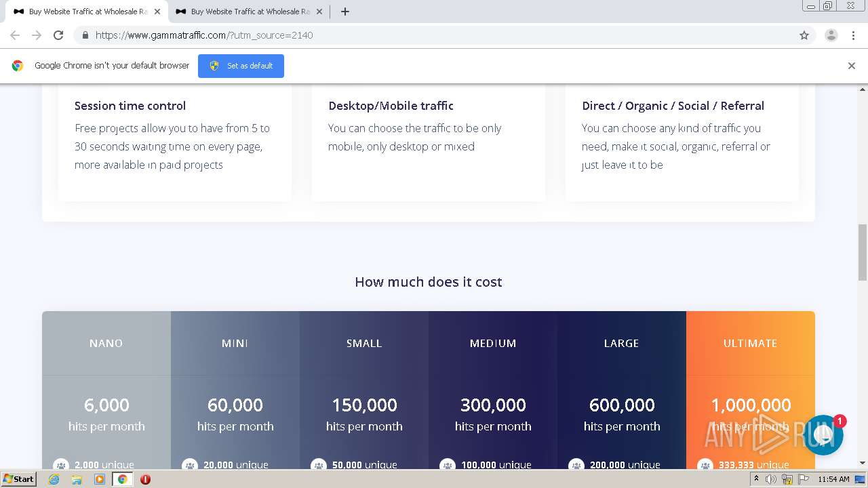Screen dimensions: 868x488
Task: Open Internet Explorer from the taskbar
Action: point(54,479)
